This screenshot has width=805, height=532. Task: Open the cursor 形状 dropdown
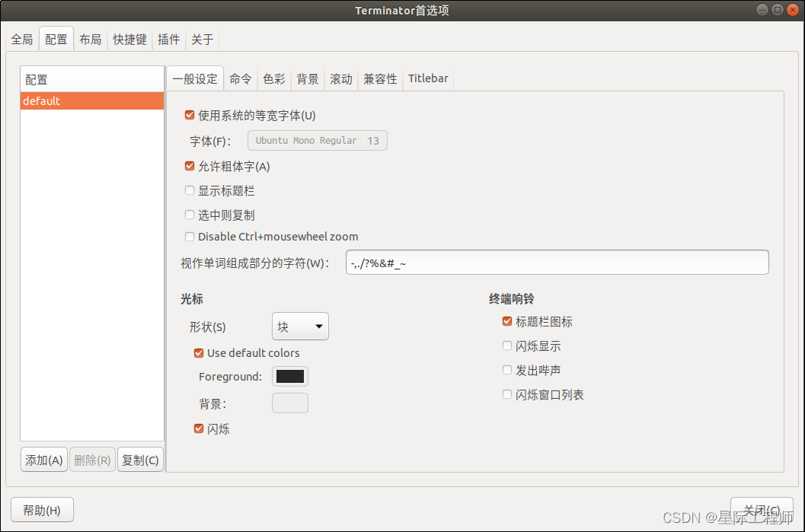pos(300,327)
